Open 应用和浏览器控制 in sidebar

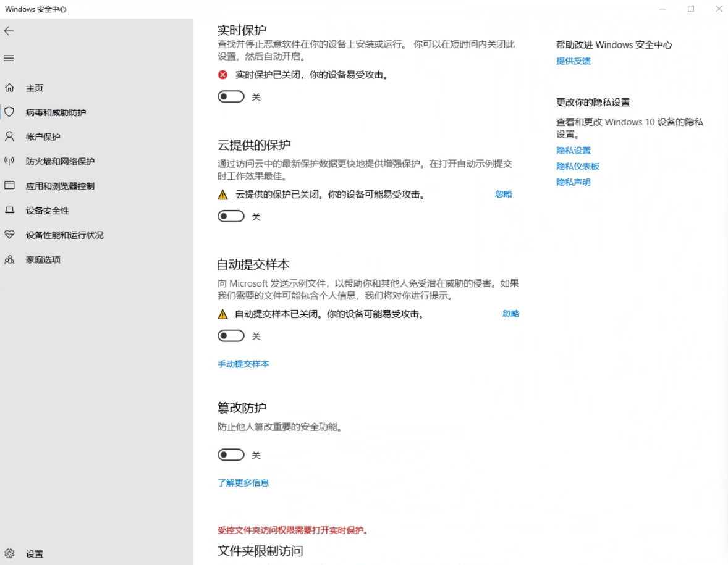point(60,186)
